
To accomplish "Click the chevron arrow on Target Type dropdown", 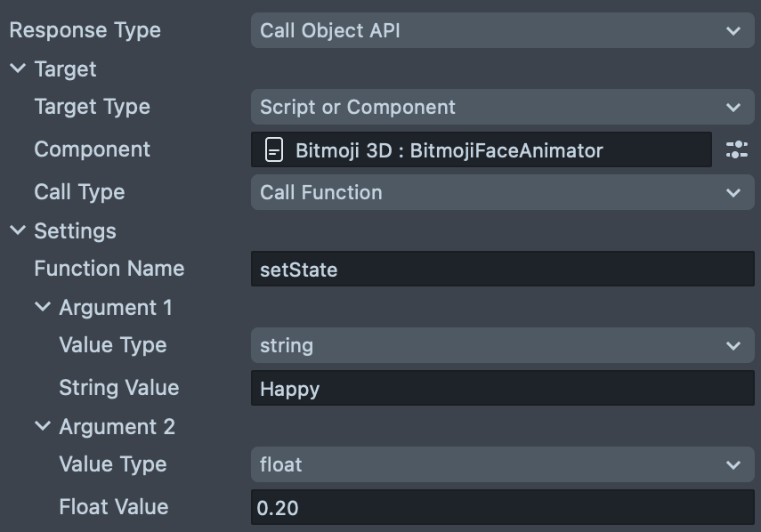I will tap(733, 108).
